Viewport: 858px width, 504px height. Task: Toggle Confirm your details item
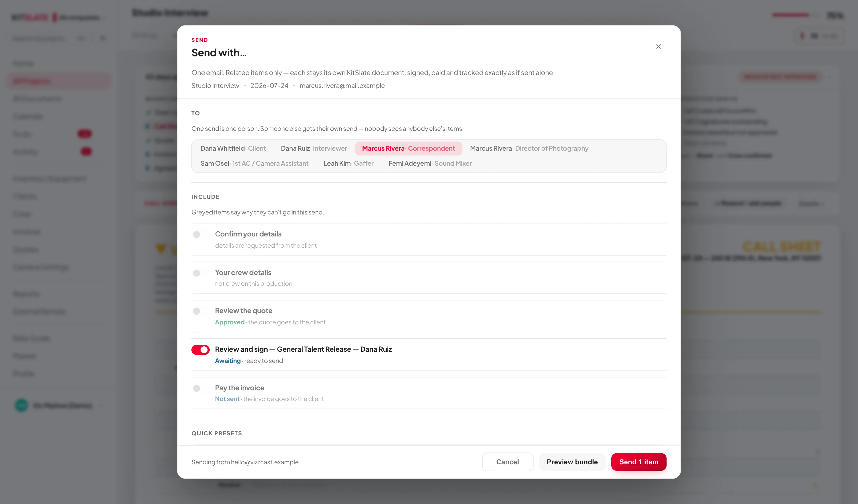click(x=200, y=234)
